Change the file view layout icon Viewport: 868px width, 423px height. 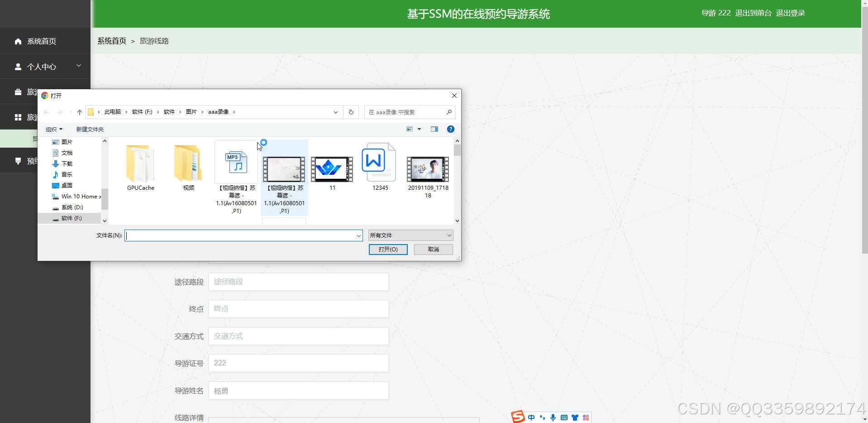point(410,129)
